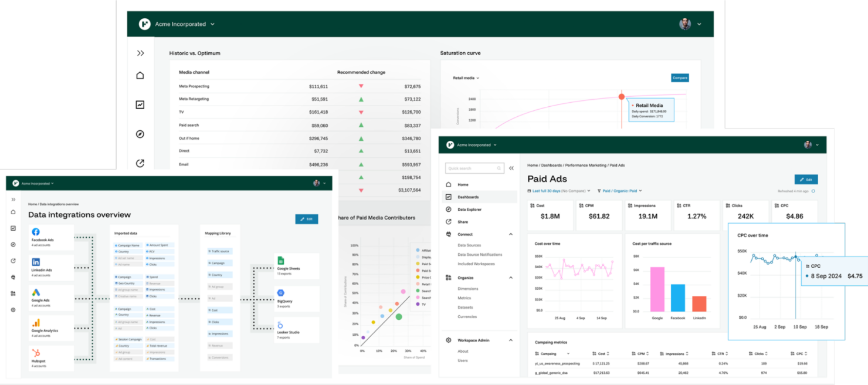868x385 pixels.
Task: Click $161,418 value in TV row
Action: click(x=318, y=112)
